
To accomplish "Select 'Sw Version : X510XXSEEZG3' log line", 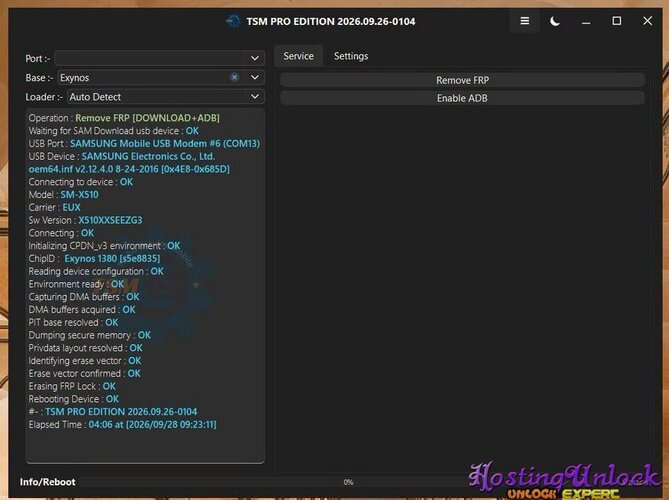I will [85, 220].
